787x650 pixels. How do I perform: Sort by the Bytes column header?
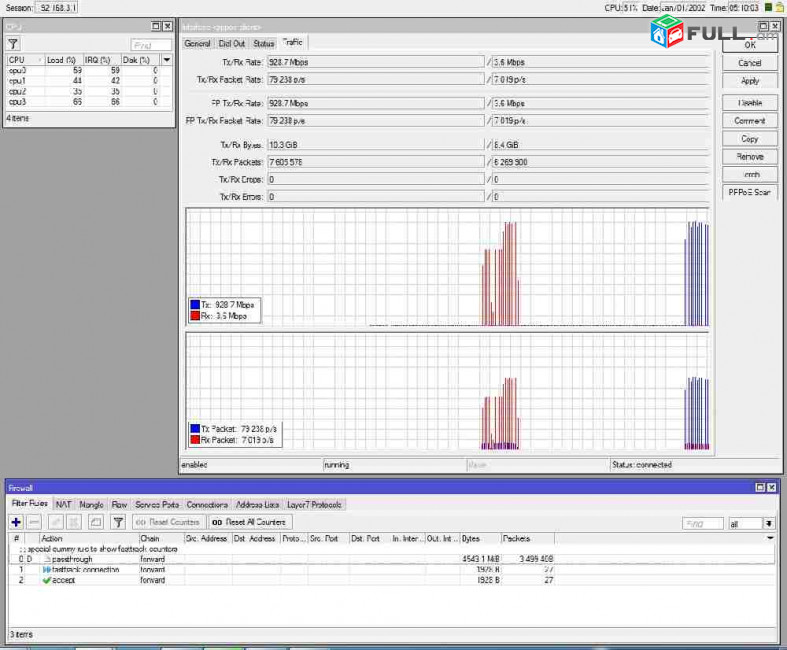click(x=480, y=539)
